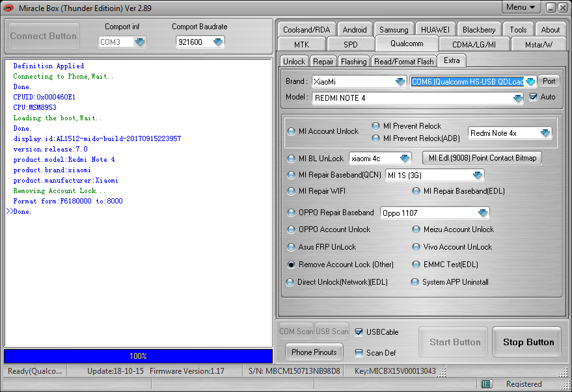Viewport: 572px width, 392px height.
Task: Expand the Comport Baudrate 921600 dropdown
Action: [218, 42]
